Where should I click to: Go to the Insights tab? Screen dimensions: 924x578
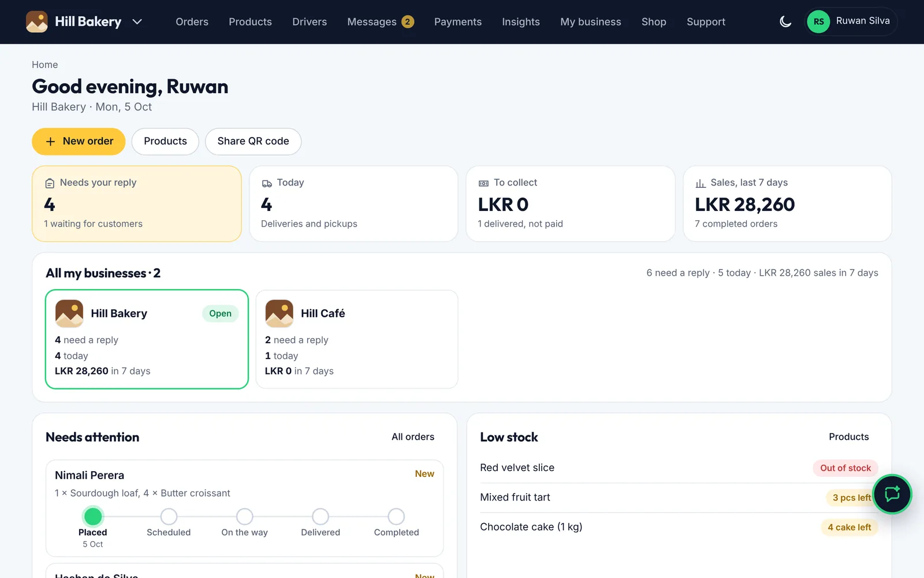click(521, 22)
